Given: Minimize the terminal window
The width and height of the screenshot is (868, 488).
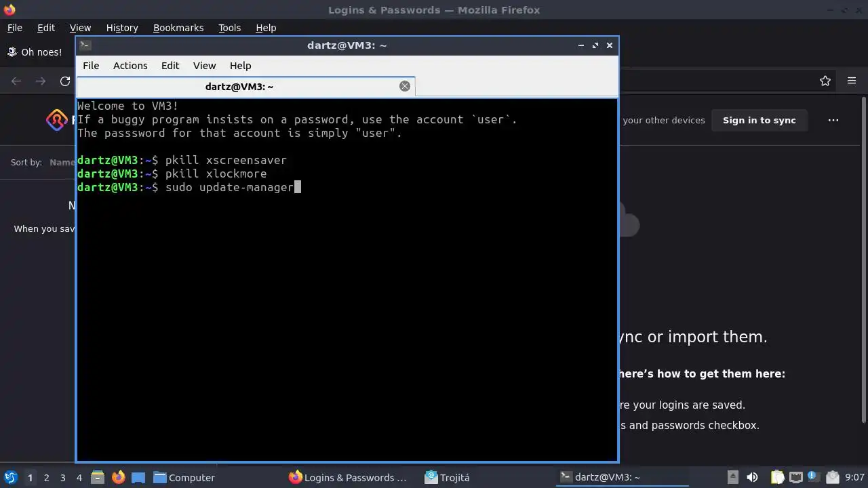Looking at the screenshot, I should point(581,45).
